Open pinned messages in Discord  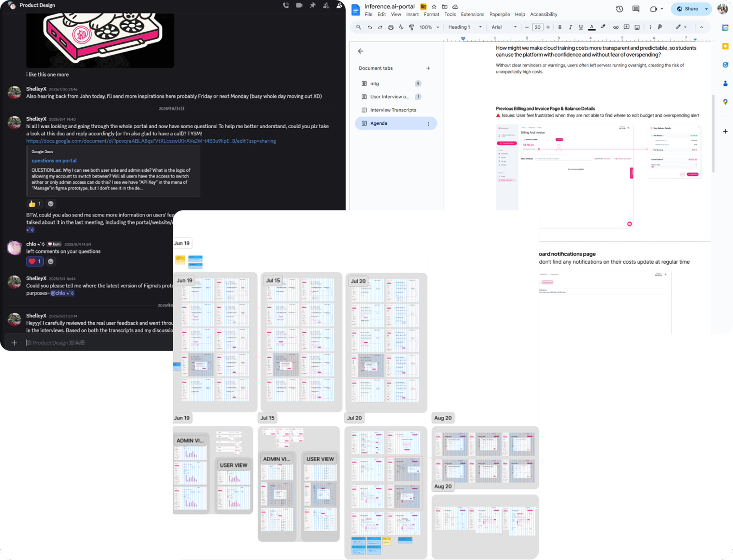point(313,5)
